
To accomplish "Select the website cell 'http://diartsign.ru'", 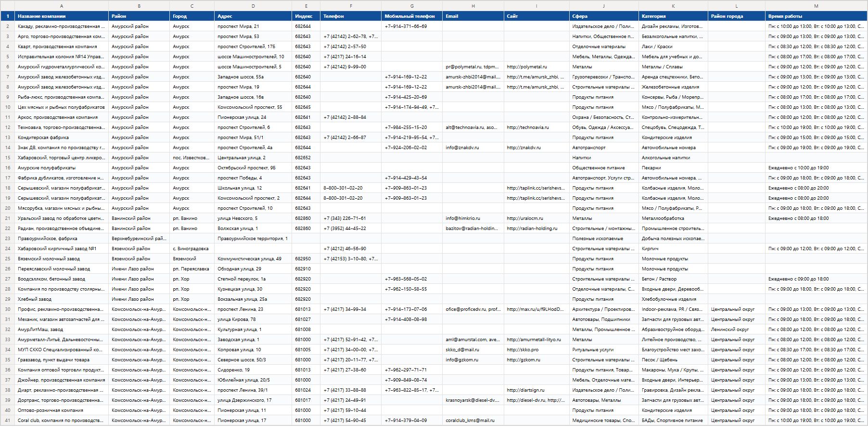I will click(x=536, y=390).
